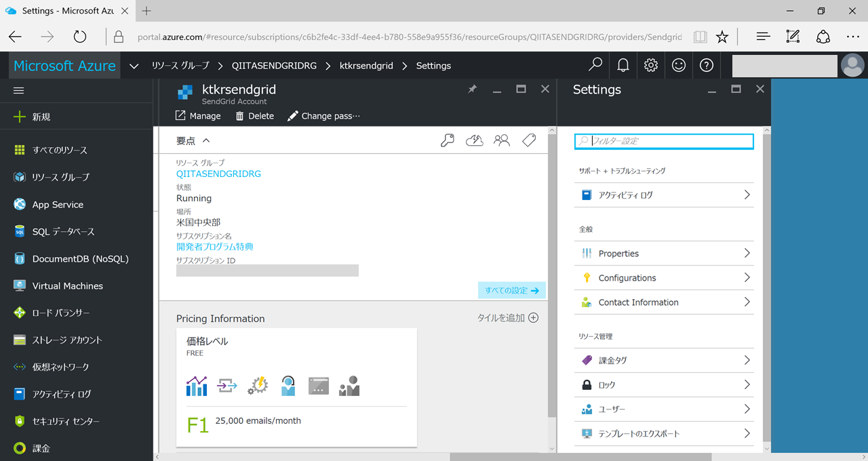Open the tags icon in essentials bar
The width and height of the screenshot is (868, 461).
[x=529, y=140]
